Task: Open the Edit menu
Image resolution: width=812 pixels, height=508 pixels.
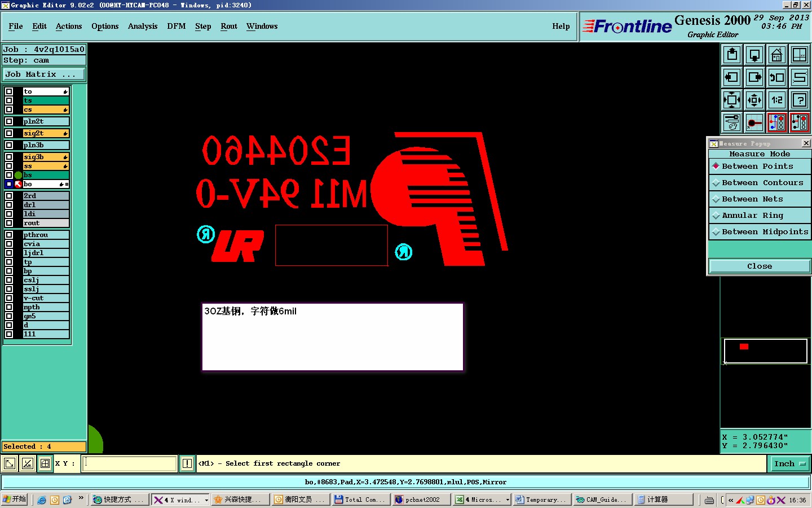Action: point(39,27)
